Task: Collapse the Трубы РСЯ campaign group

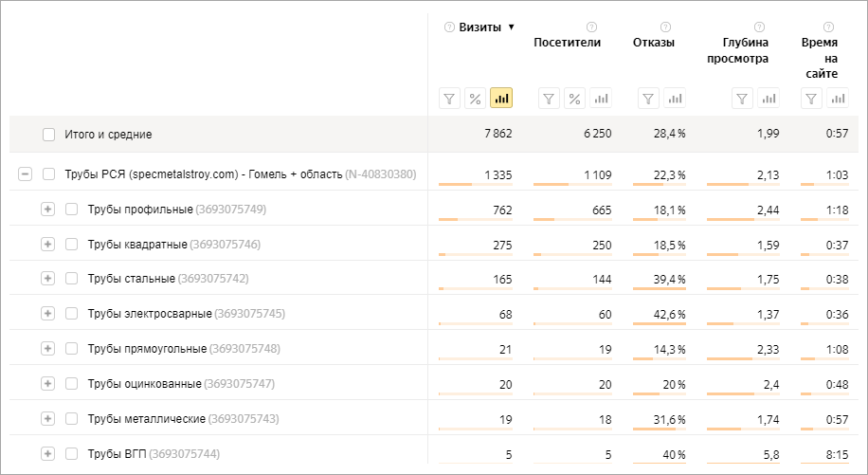Action: (x=26, y=174)
